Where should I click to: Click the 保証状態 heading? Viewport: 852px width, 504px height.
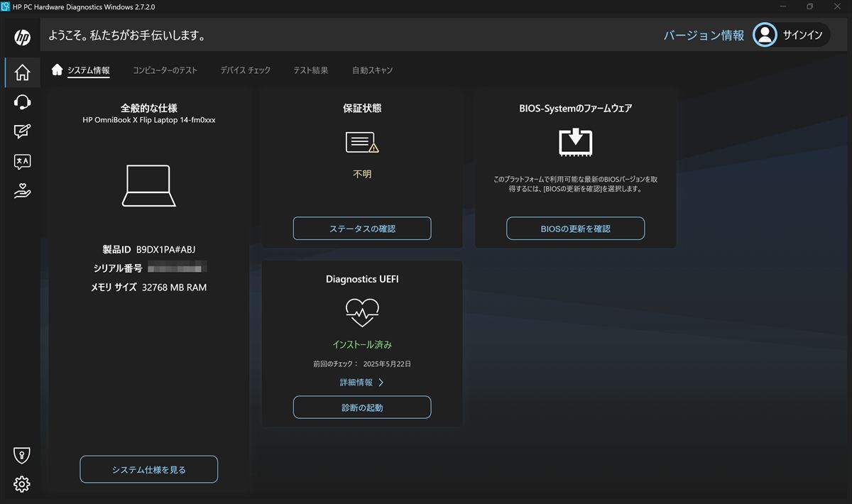[x=362, y=109]
